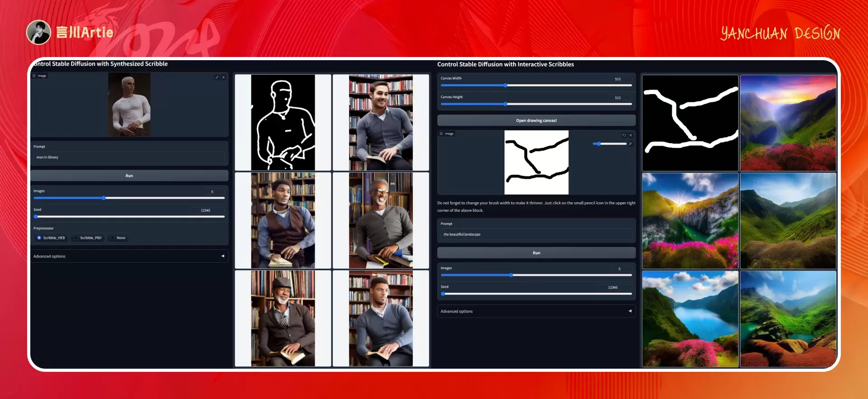Adjust the Canvas Height slider
Viewport: 868px width, 399px height.
pos(536,104)
